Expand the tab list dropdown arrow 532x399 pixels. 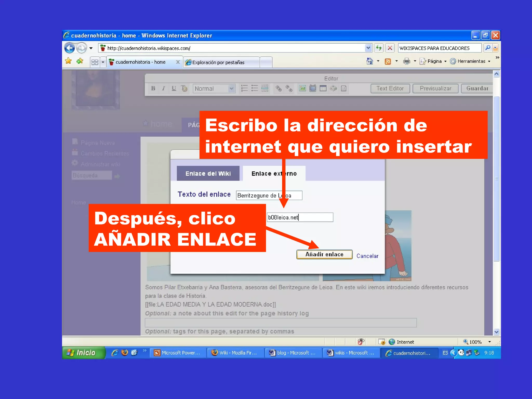[103, 62]
